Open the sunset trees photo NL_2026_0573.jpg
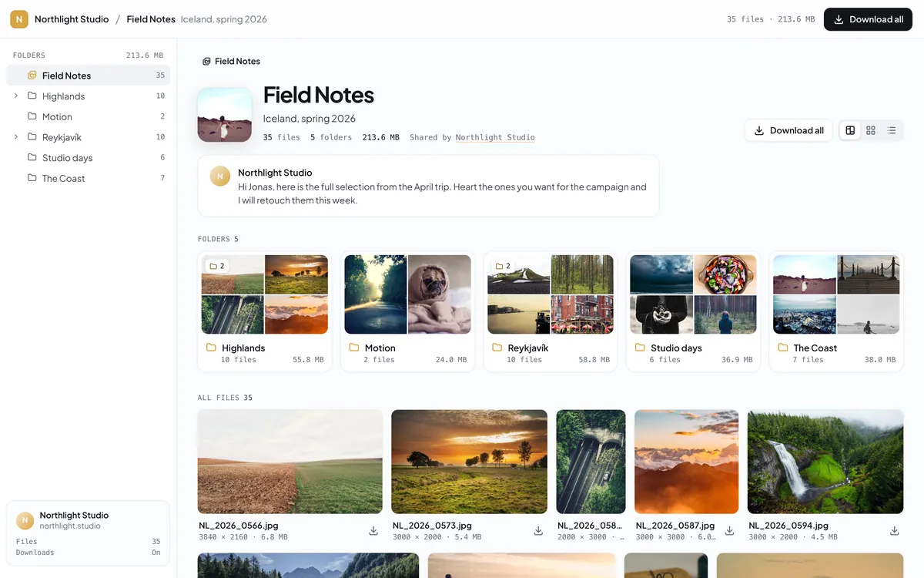Viewport: 924px width, 578px height. (x=470, y=462)
